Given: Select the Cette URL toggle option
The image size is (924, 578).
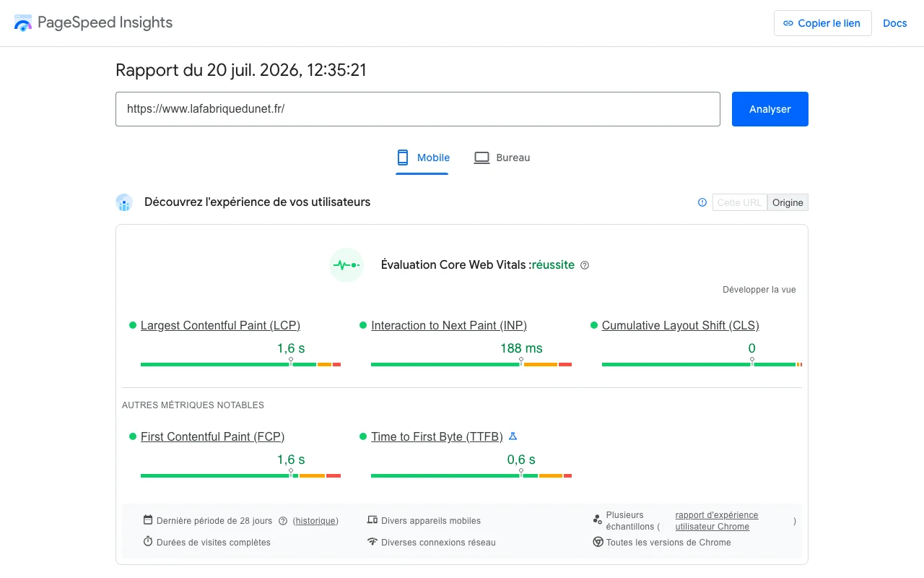Looking at the screenshot, I should 739,202.
